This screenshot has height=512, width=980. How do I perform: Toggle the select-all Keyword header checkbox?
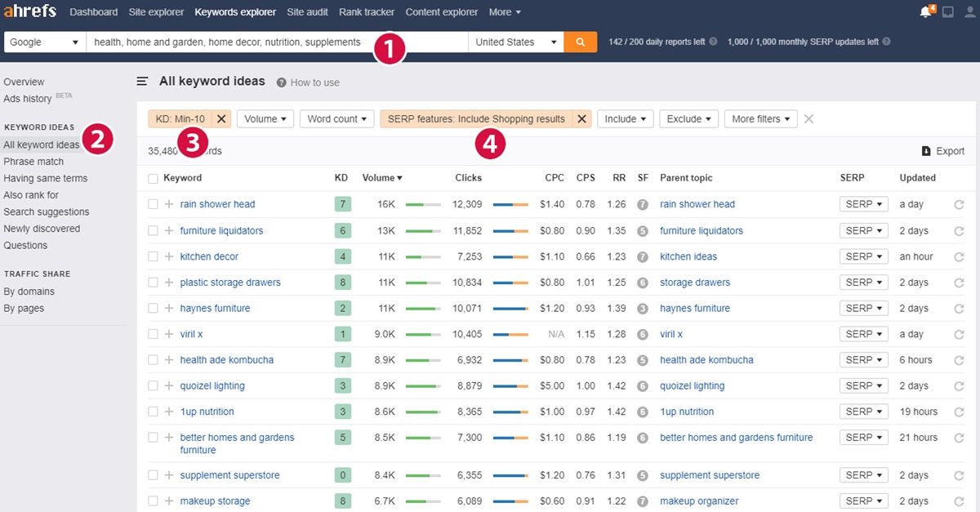pyautogui.click(x=153, y=178)
